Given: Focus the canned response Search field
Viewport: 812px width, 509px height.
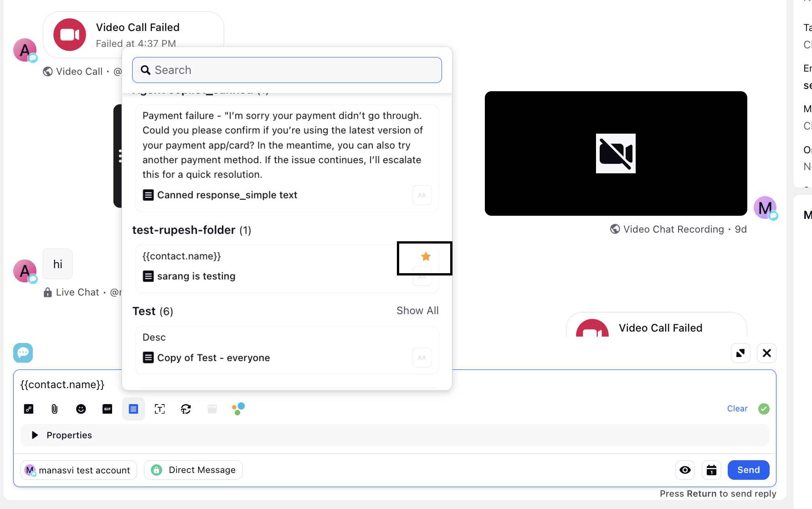Looking at the screenshot, I should click(x=287, y=70).
